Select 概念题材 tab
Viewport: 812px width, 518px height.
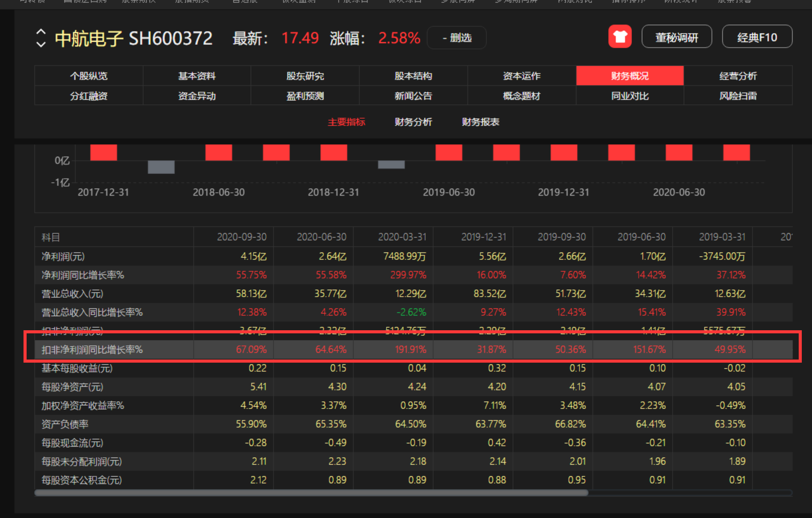522,96
